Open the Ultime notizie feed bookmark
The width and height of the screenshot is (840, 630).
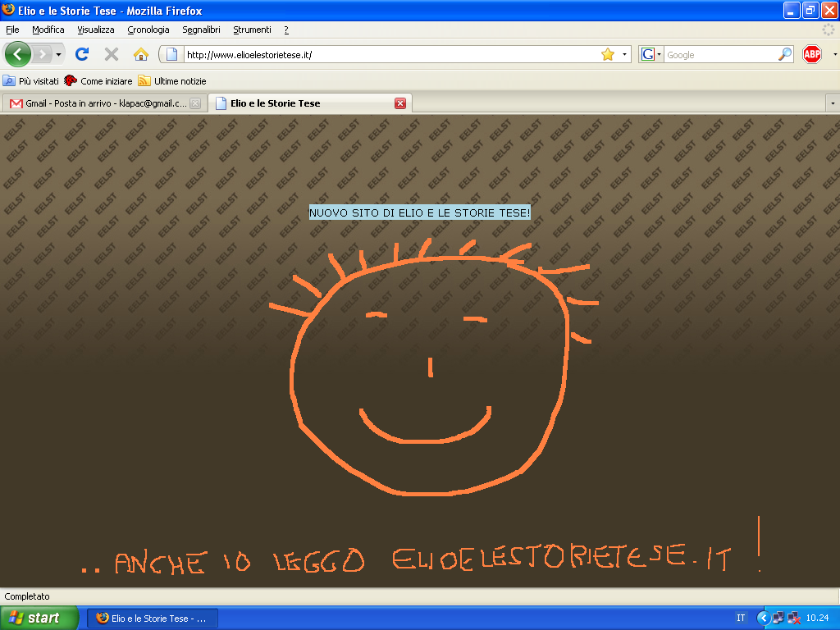click(172, 81)
